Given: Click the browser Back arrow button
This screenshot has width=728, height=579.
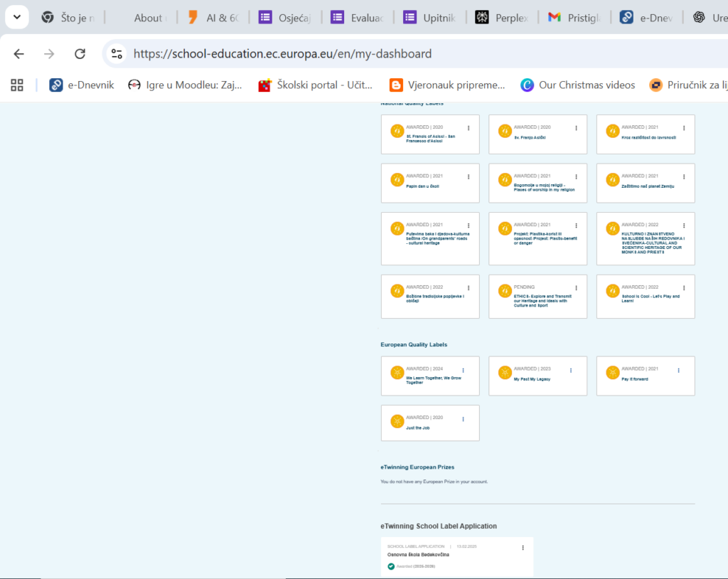Looking at the screenshot, I should pyautogui.click(x=18, y=54).
